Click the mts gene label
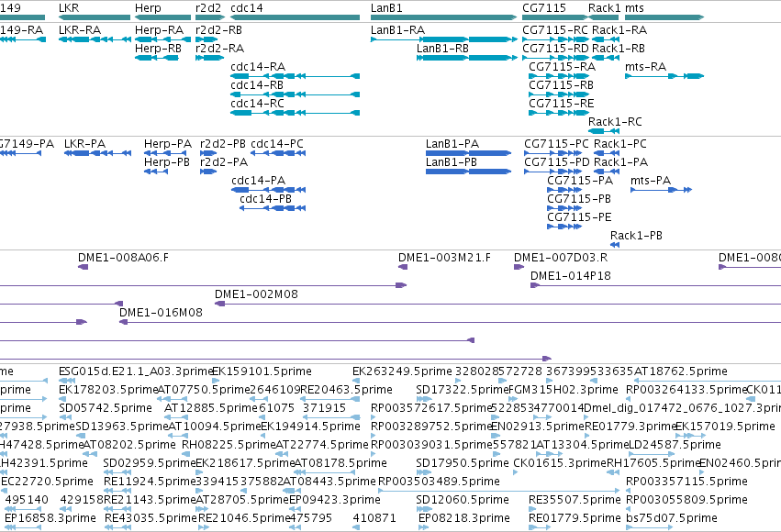This screenshot has height=532, width=781. point(634,8)
